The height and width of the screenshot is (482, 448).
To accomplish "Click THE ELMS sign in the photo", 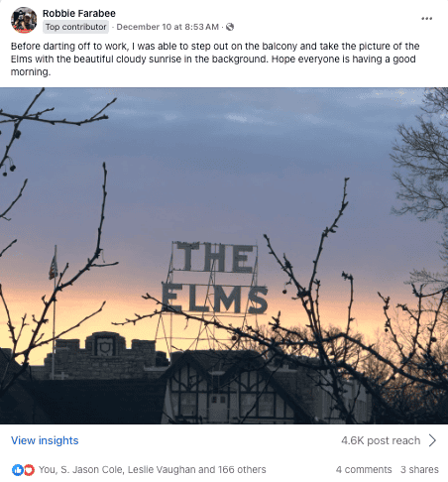I will tap(215, 278).
